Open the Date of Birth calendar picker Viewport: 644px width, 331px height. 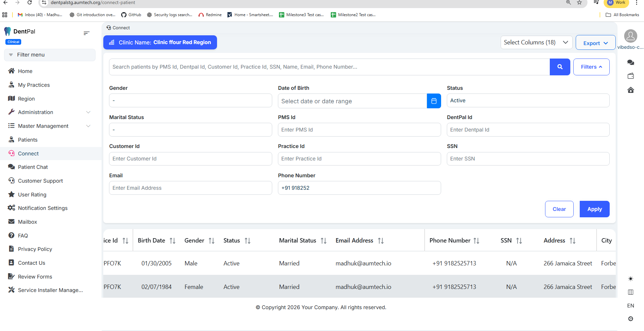[434, 101]
